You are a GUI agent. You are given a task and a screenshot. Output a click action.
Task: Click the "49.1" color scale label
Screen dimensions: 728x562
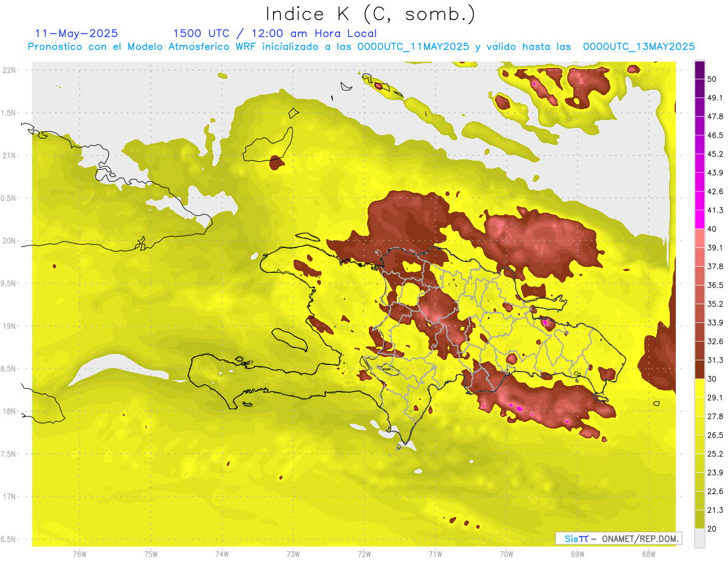(715, 98)
